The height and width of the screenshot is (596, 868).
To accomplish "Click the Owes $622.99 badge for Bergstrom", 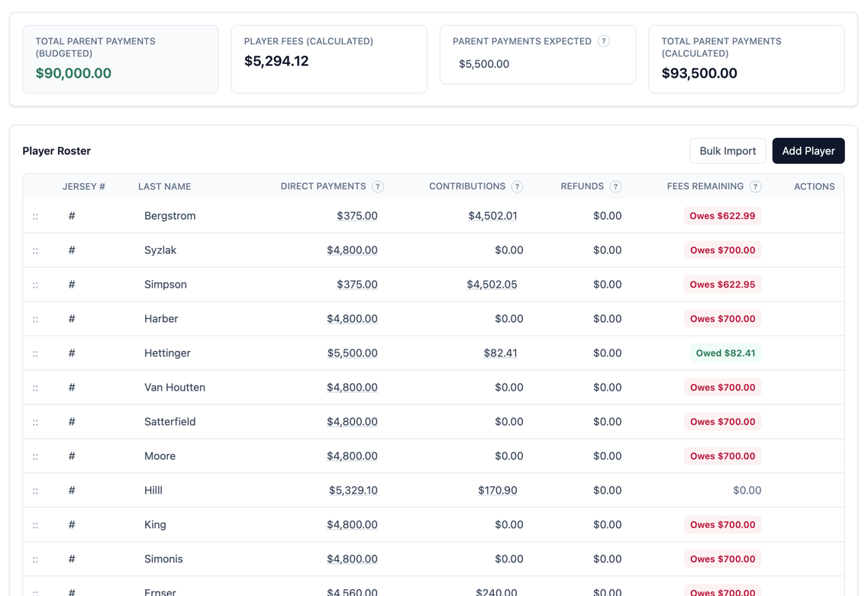I will pos(722,216).
